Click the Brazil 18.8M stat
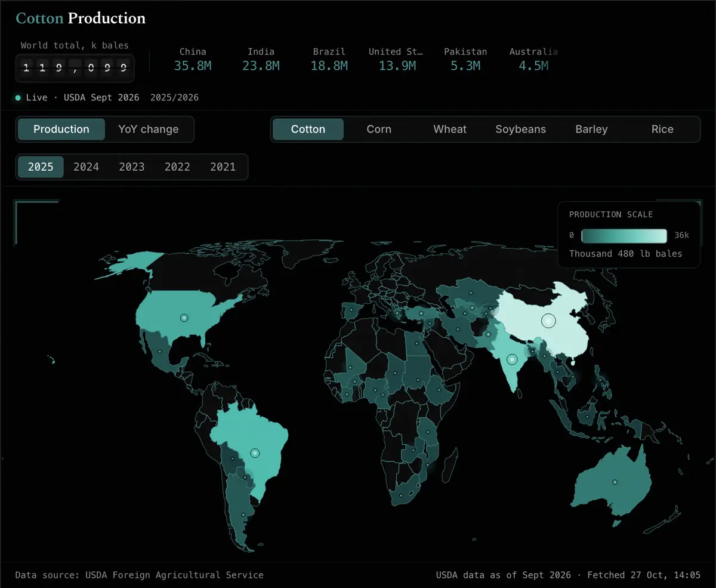 329,59
